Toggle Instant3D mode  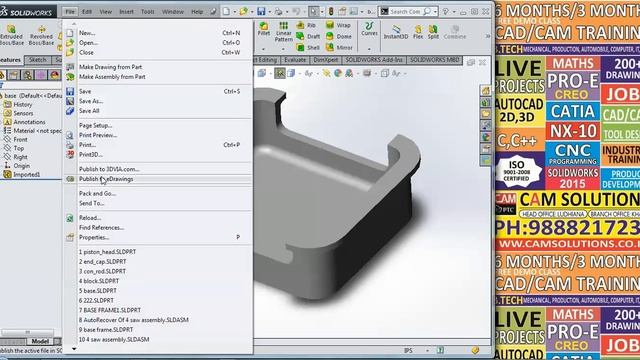pyautogui.click(x=396, y=32)
